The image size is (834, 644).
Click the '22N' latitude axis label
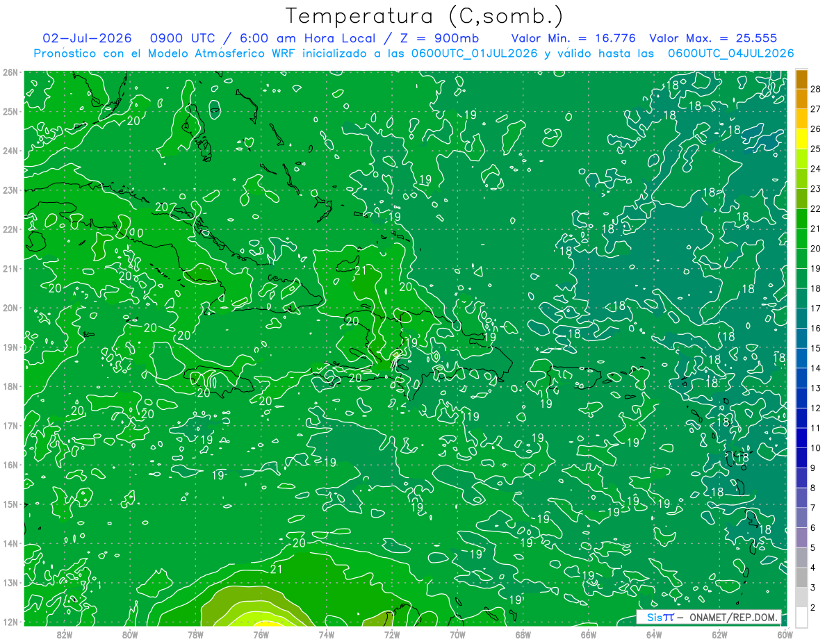[x=10, y=229]
